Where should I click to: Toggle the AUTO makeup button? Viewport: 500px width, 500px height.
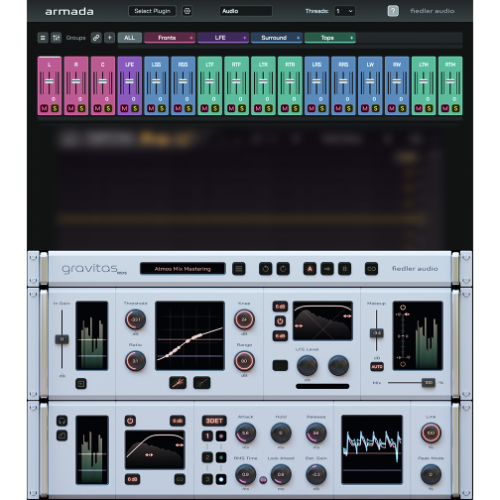pyautogui.click(x=377, y=367)
